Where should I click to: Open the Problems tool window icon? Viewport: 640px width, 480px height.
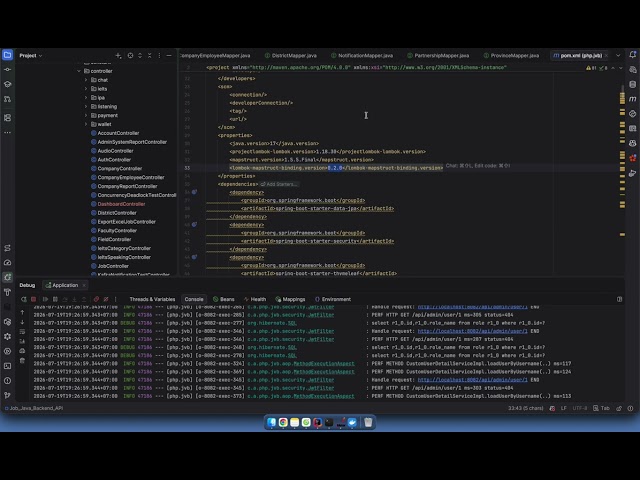pos(7,380)
